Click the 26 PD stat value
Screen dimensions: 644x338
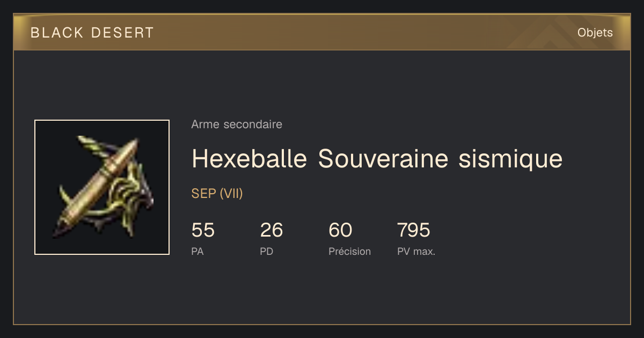[272, 231]
